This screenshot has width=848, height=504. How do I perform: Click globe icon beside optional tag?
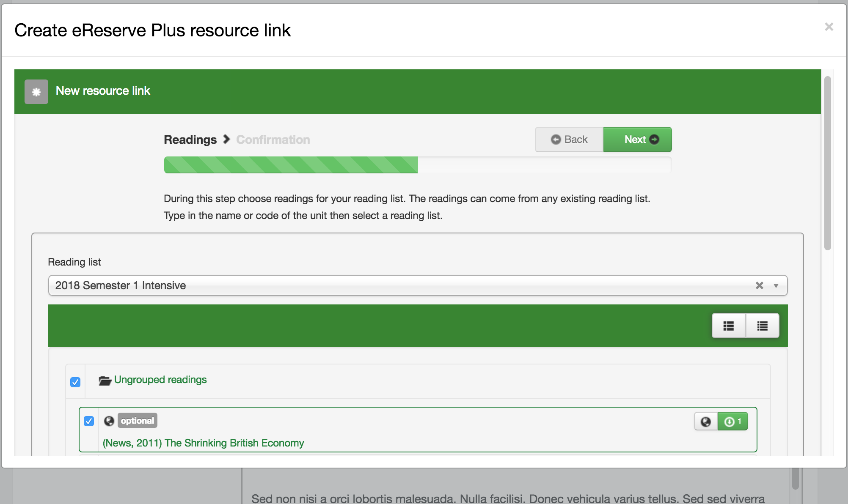click(109, 421)
